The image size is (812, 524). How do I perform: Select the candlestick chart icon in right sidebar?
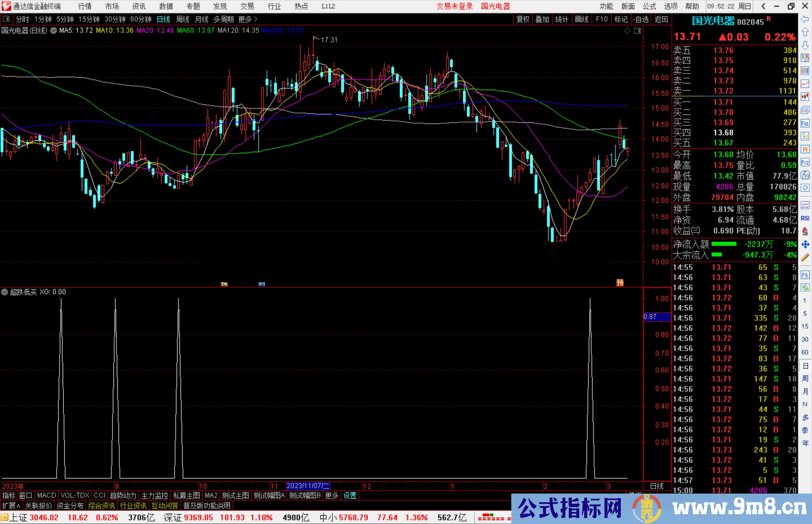pyautogui.click(x=805, y=97)
